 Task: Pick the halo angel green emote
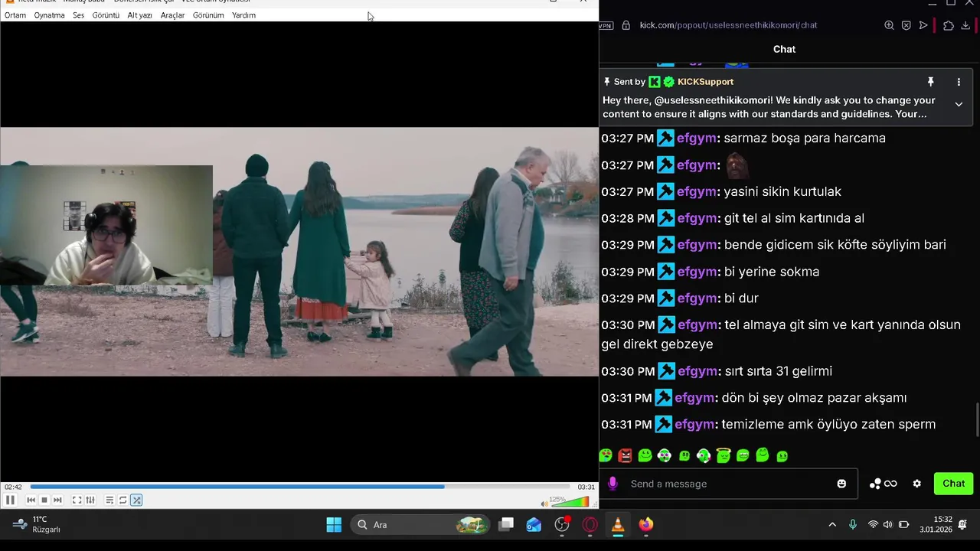724,455
